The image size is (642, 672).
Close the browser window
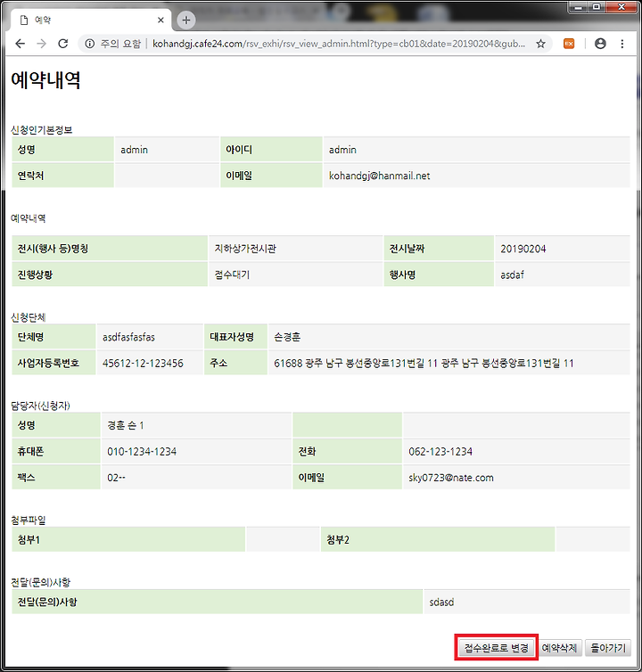(621, 7)
